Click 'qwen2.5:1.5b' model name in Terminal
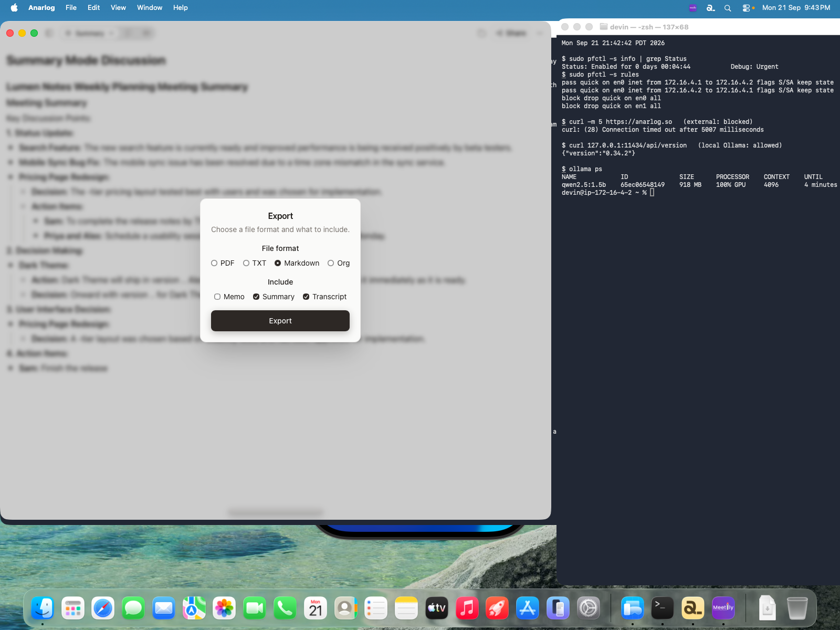This screenshot has width=840, height=630. click(x=584, y=185)
